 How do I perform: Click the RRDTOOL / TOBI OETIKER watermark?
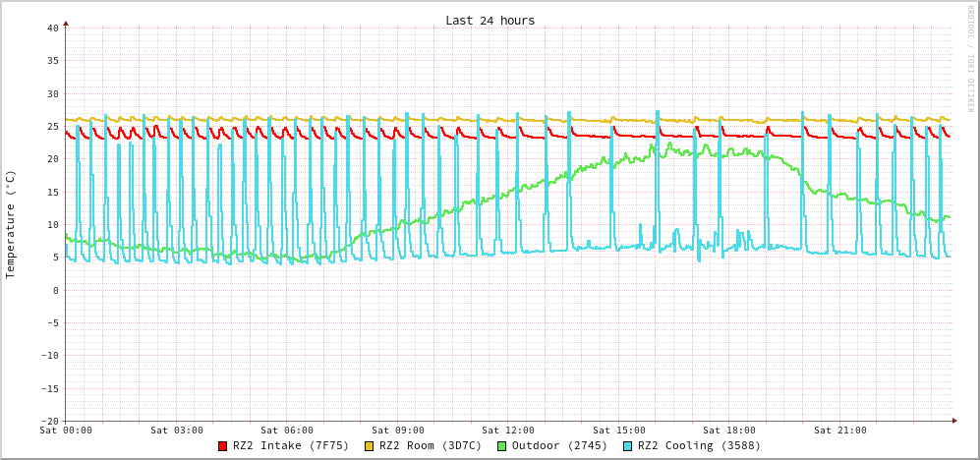coord(969,59)
